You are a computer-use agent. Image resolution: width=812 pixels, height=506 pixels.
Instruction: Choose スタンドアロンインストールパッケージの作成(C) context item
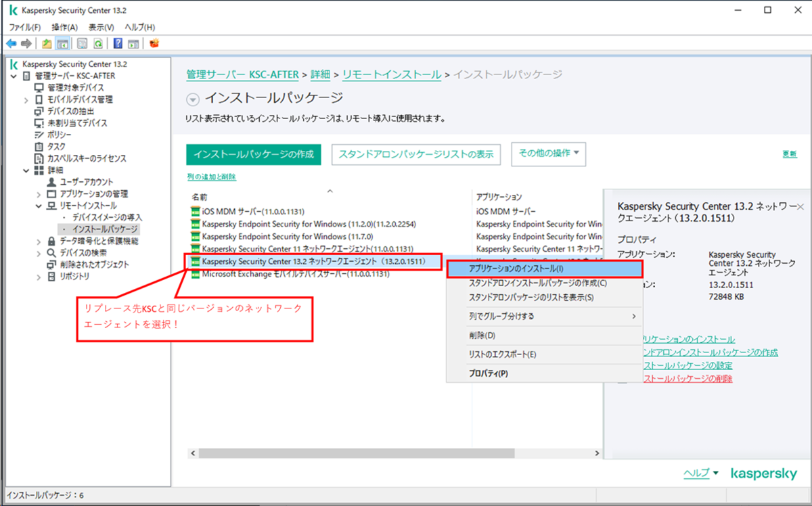click(544, 283)
